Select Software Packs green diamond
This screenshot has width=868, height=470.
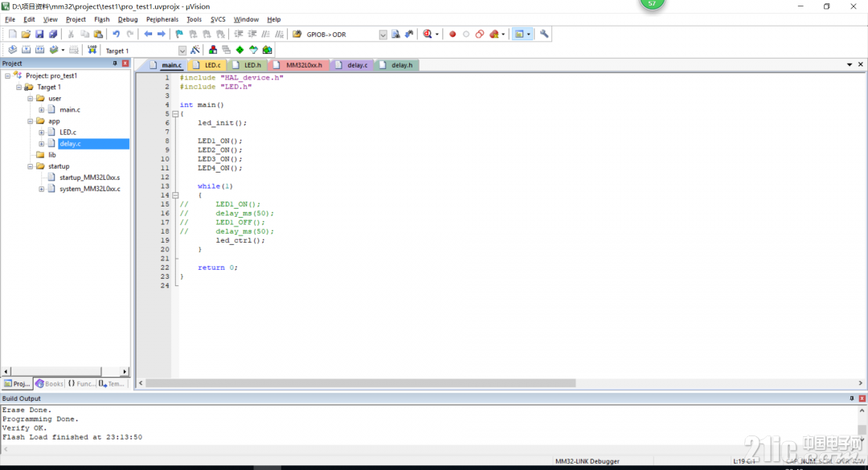(240, 51)
